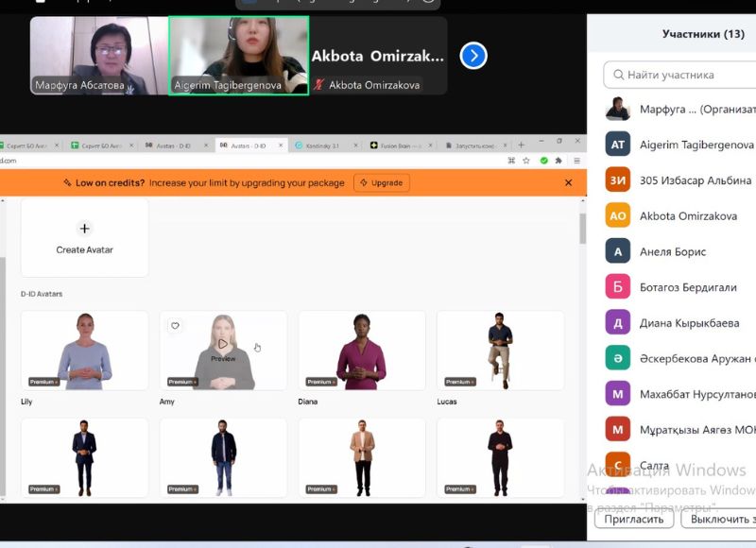This screenshot has height=548, width=756.
Task: Click the heart favorite icon on Amy avatar
Action: click(175, 326)
